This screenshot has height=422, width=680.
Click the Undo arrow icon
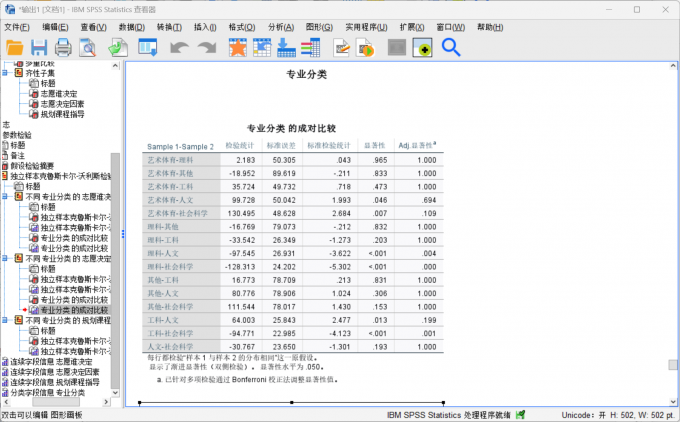[x=179, y=47]
